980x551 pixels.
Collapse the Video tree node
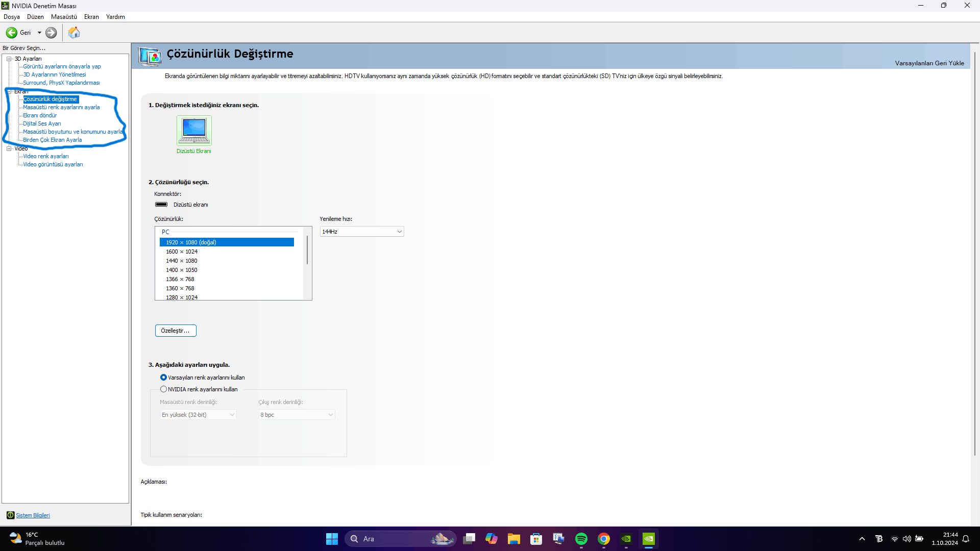click(x=9, y=148)
